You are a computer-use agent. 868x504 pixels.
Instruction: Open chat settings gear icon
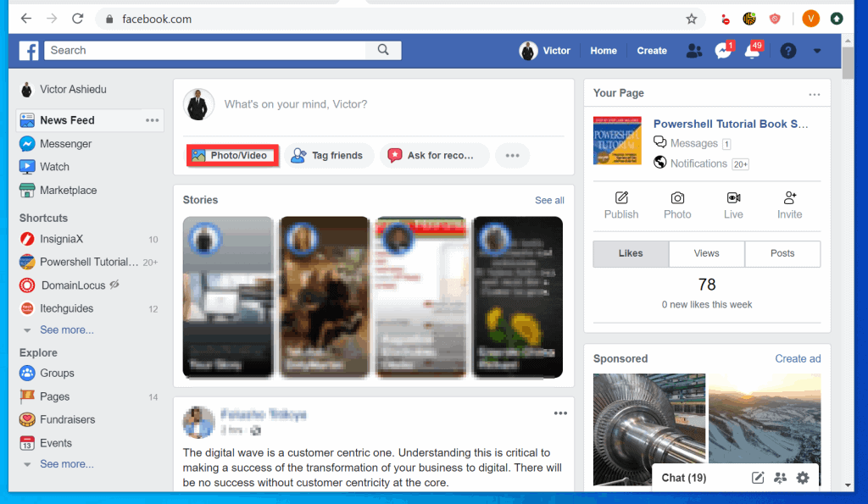[803, 478]
